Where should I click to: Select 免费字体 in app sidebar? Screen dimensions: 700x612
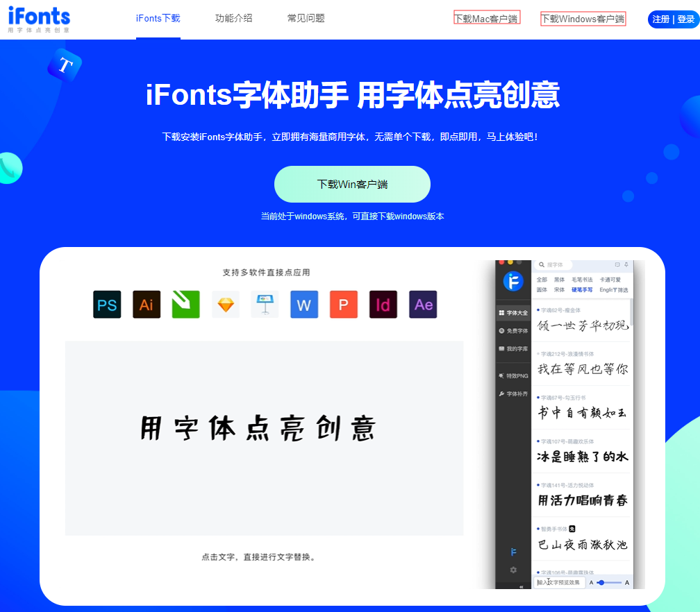(513, 330)
